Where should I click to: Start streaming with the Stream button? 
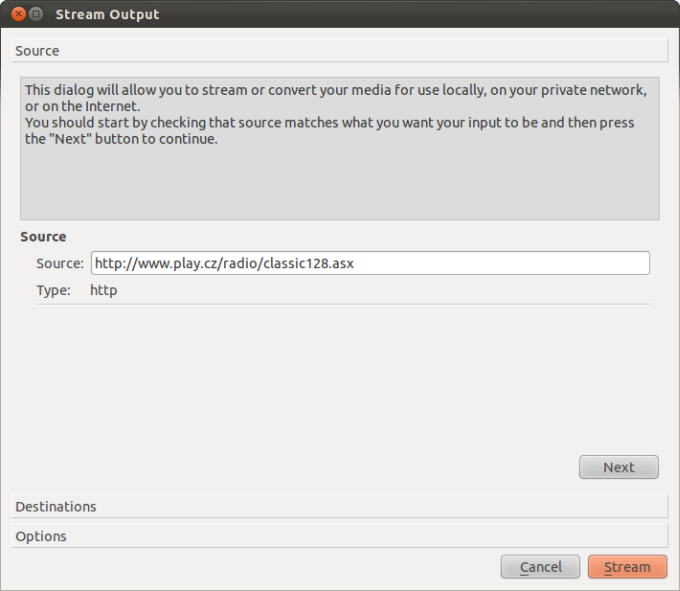tap(627, 567)
